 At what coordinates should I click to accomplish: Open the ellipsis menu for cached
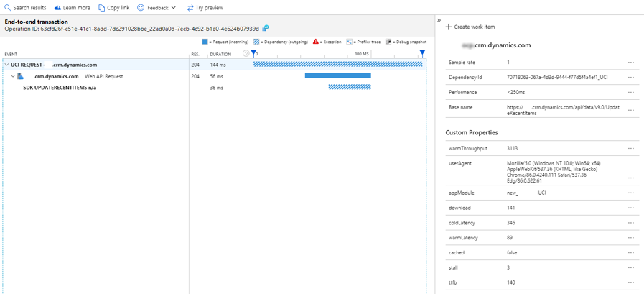point(631,252)
